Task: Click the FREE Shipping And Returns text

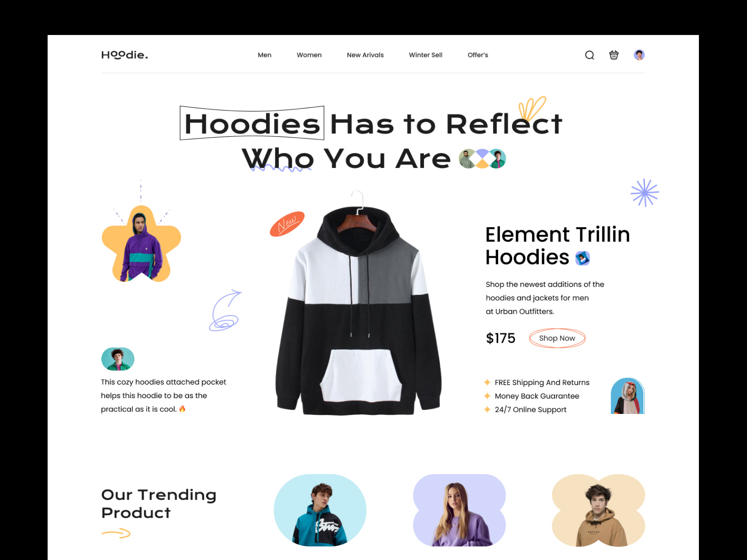Action: tap(542, 382)
